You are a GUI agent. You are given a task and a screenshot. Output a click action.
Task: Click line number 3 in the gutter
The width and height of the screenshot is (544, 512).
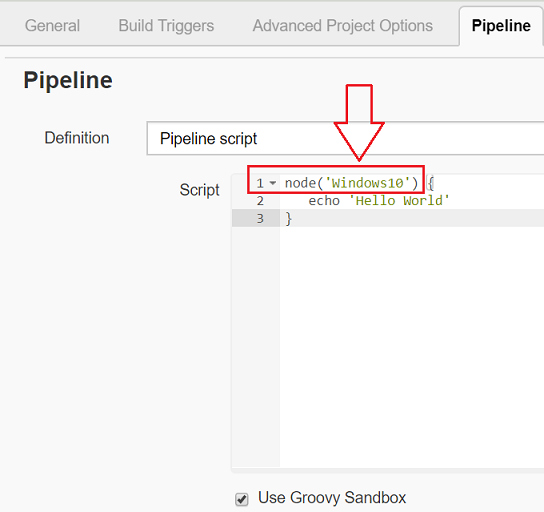click(260, 219)
